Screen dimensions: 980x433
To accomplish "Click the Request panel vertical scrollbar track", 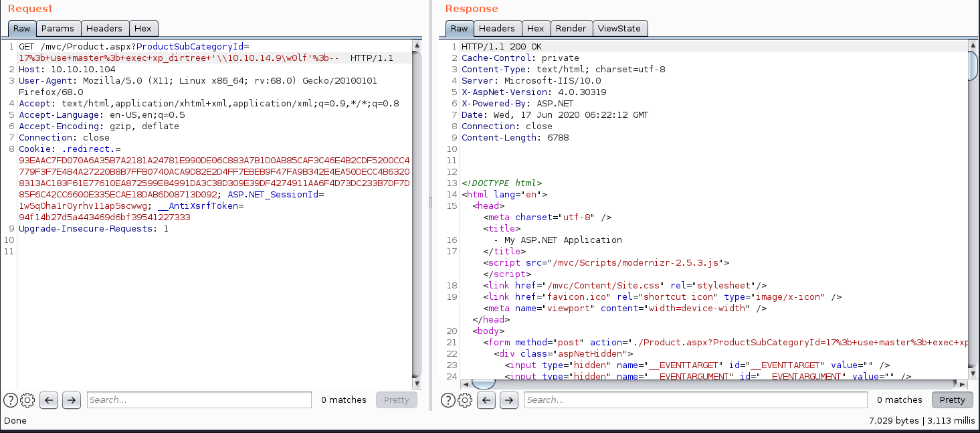I will (417, 214).
